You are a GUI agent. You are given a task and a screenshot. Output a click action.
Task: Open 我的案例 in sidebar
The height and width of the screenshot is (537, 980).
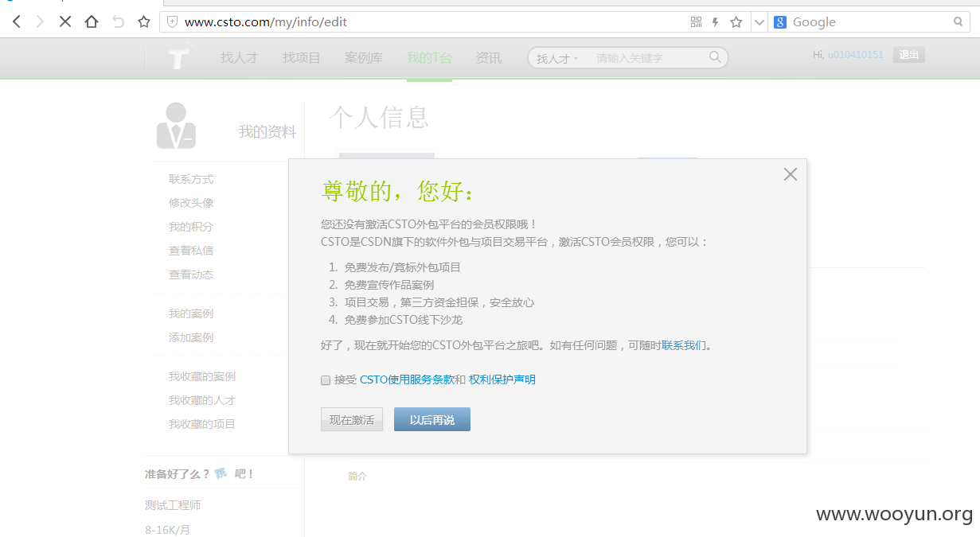[191, 313]
